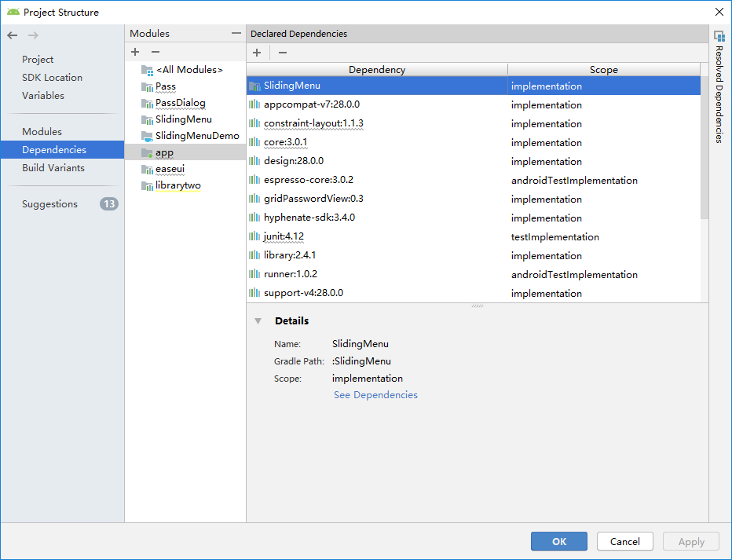Click the PassDialog module icon
Image resolution: width=732 pixels, height=560 pixels.
coord(147,103)
